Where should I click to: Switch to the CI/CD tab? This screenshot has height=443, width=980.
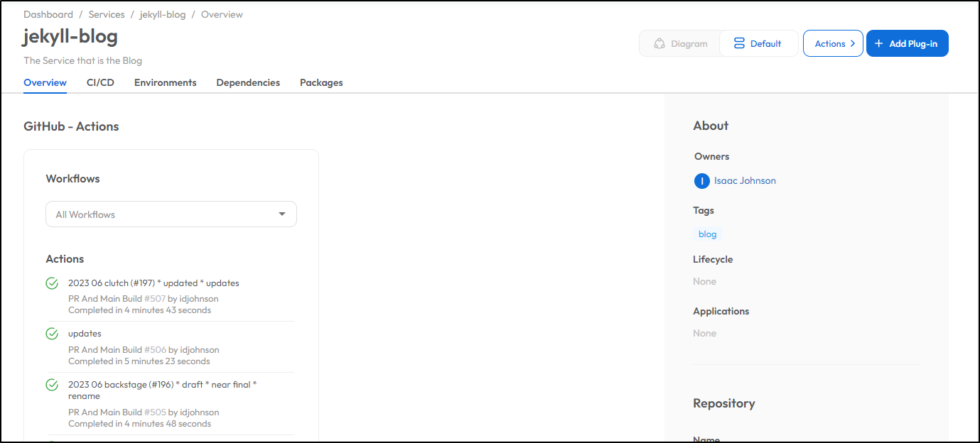click(101, 82)
